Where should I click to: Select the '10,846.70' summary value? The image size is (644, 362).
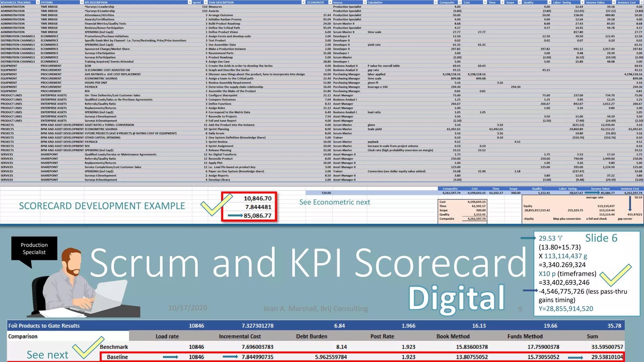click(258, 198)
